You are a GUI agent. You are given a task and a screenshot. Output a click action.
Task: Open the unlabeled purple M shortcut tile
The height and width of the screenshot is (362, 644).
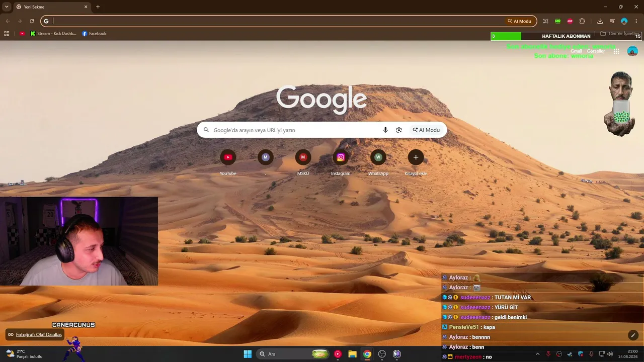pos(266,162)
